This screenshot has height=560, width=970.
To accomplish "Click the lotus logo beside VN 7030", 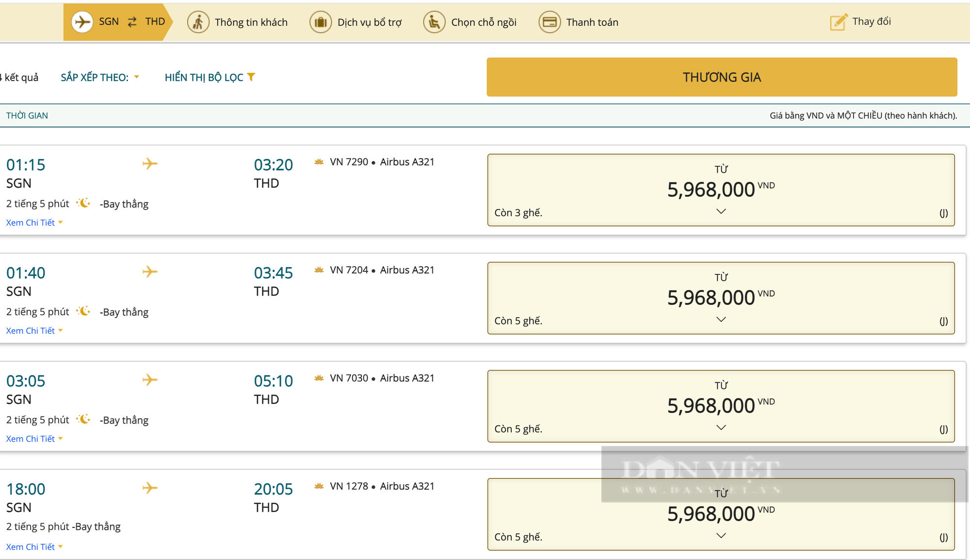I will (x=319, y=378).
